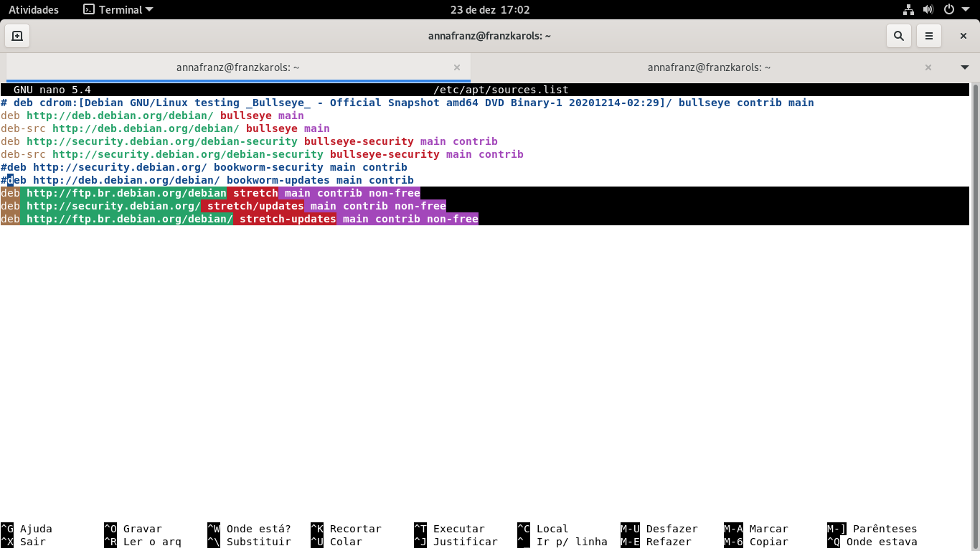The height and width of the screenshot is (551, 980).
Task: Expand the tab list dropdown arrow
Action: pyautogui.click(x=965, y=67)
